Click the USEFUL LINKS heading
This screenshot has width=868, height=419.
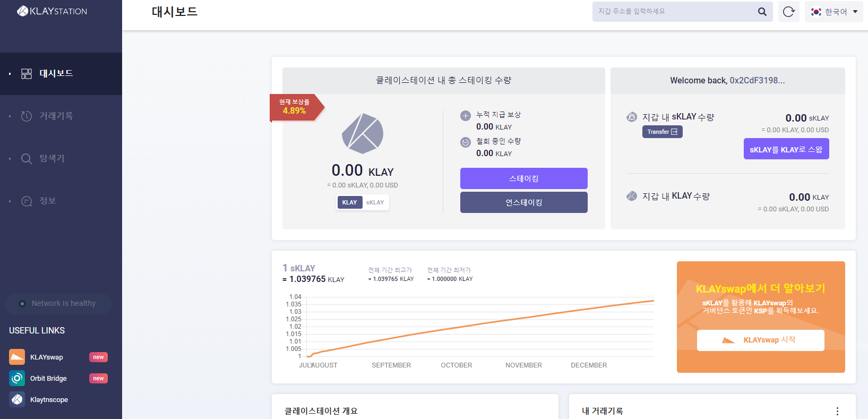pos(37,330)
